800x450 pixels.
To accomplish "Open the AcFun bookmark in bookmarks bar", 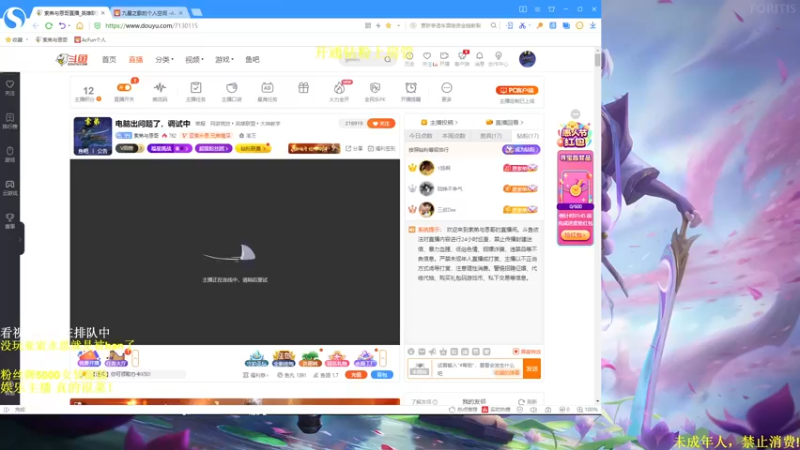I will (x=90, y=39).
